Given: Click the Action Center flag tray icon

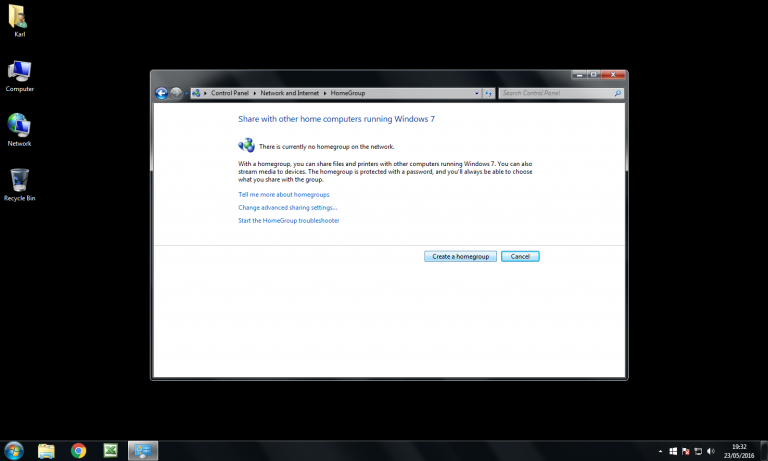Looking at the screenshot, I should pos(688,451).
